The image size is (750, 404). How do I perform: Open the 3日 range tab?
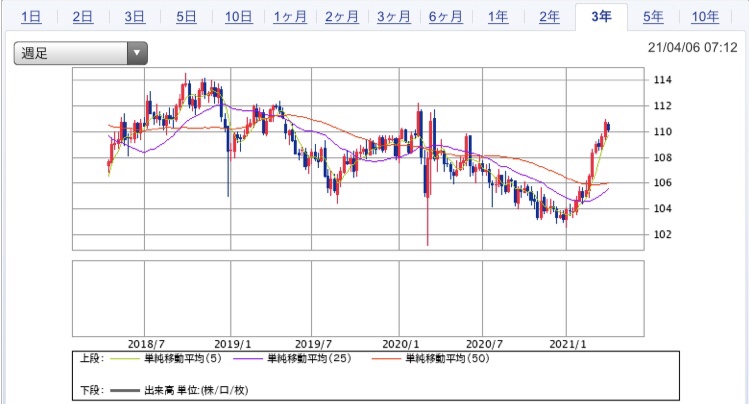[134, 17]
